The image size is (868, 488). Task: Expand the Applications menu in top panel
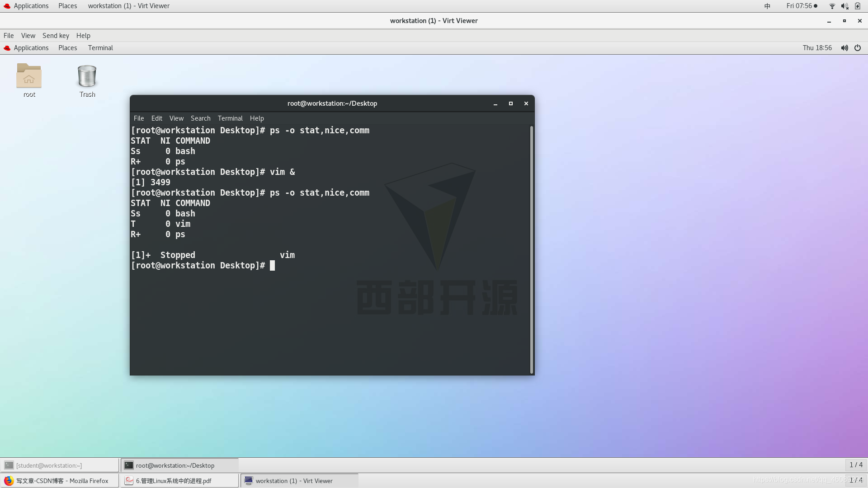(x=31, y=6)
